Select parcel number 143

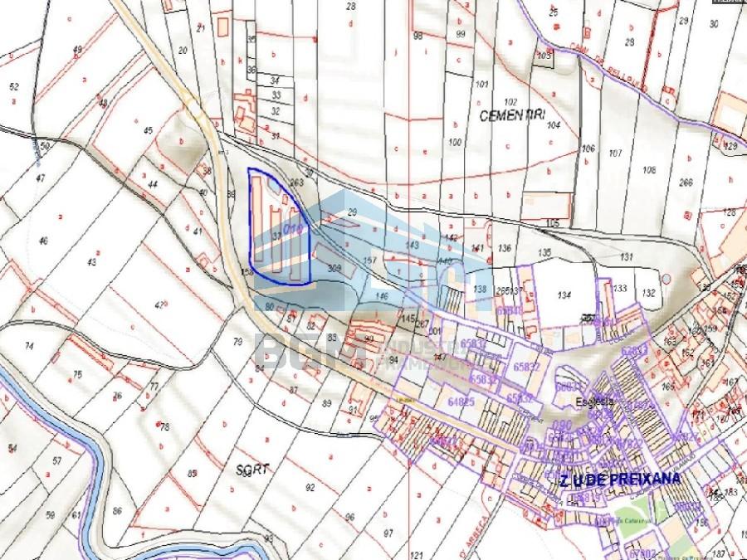(413, 246)
